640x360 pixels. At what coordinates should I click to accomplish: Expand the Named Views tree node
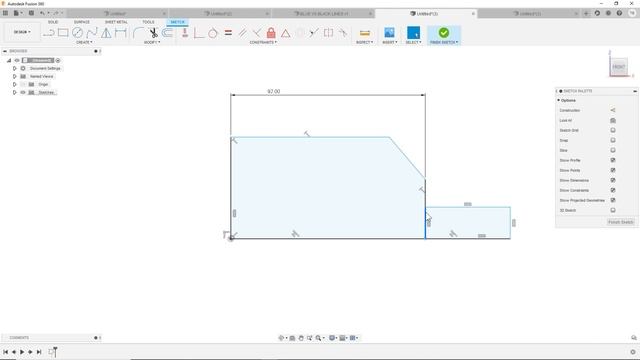[x=15, y=76]
